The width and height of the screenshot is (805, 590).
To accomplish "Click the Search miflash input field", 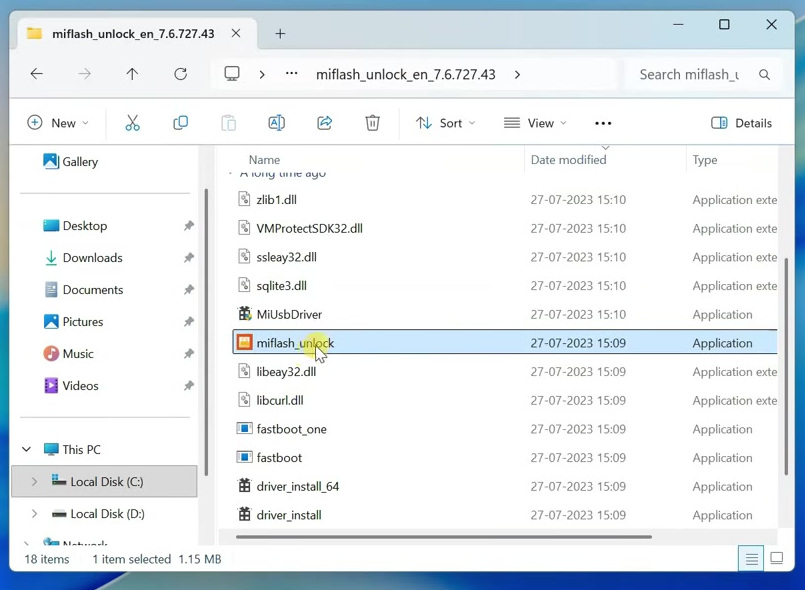I will pos(689,75).
